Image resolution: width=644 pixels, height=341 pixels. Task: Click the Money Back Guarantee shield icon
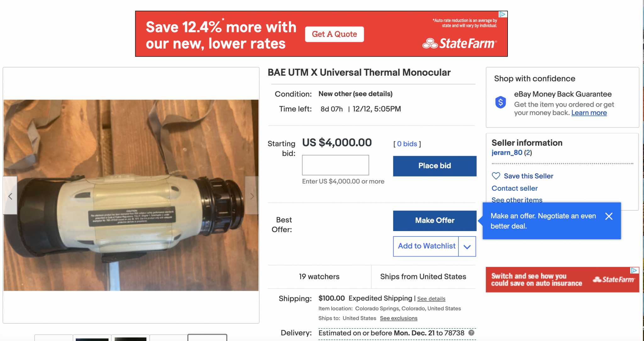pos(501,102)
